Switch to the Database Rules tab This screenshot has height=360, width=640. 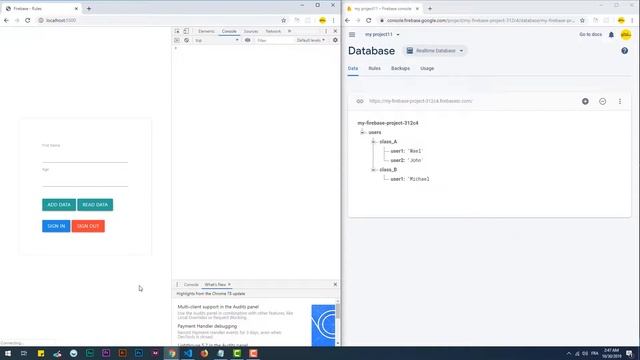pyautogui.click(x=374, y=68)
